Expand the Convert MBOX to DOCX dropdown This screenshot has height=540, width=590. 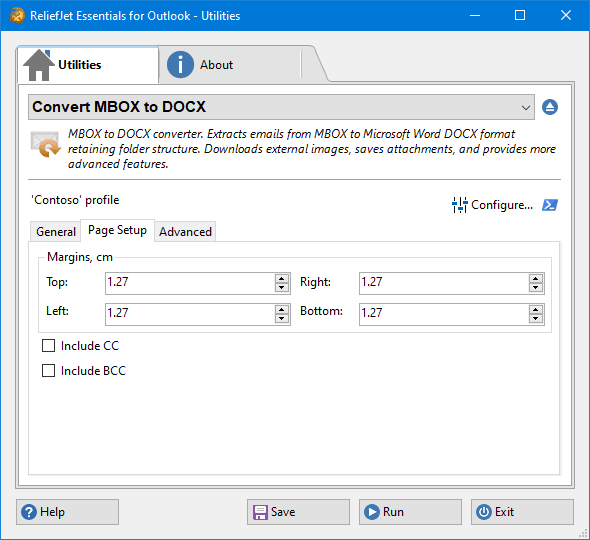[x=281, y=107]
